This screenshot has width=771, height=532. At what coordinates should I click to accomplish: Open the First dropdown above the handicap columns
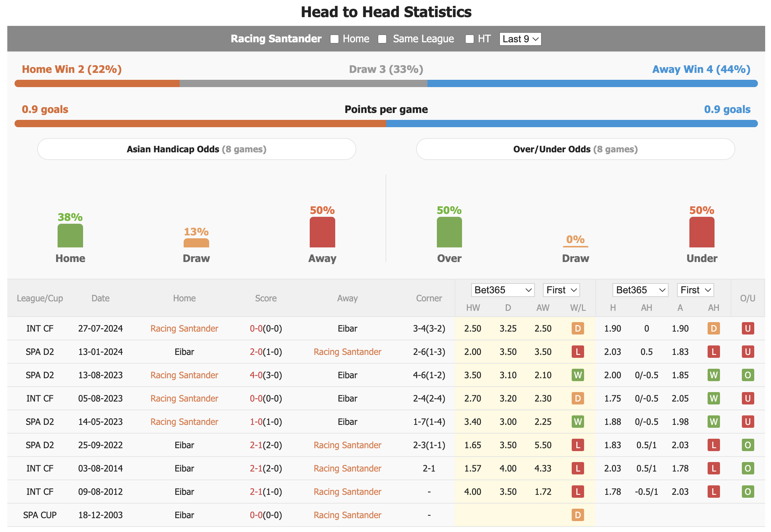tap(695, 290)
